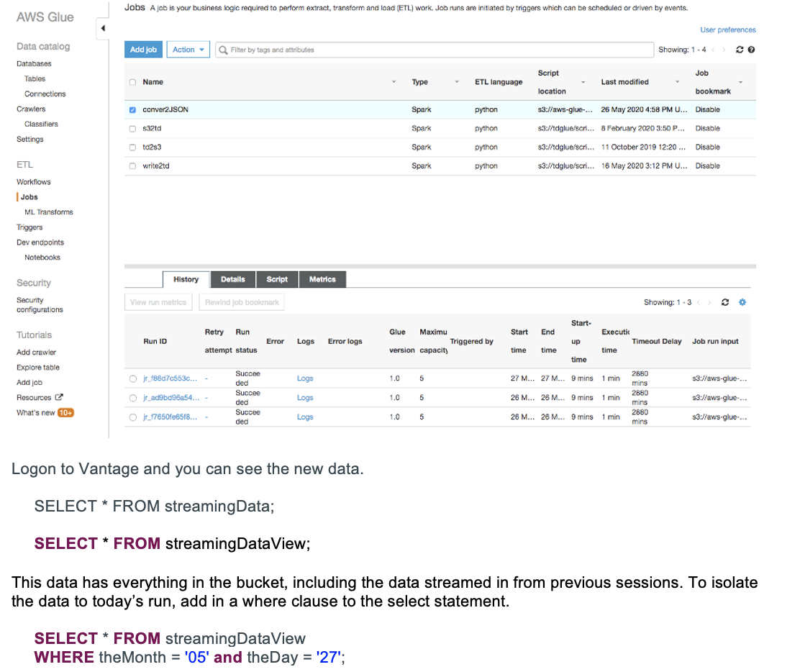This screenshot has height=672, width=800.
Task: Uncheck the conver2JSON job checkbox
Action: click(x=132, y=110)
